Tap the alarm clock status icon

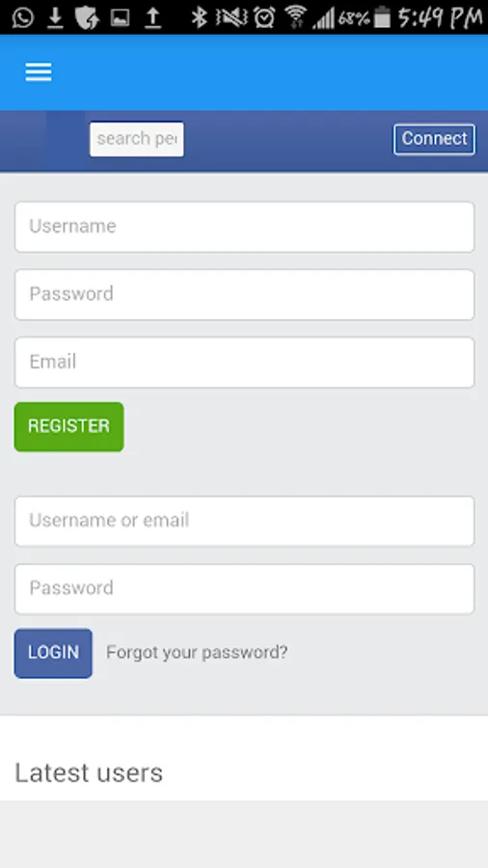[264, 17]
